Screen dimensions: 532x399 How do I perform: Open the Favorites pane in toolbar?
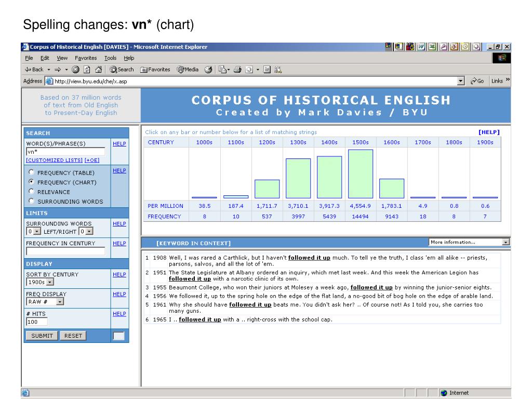coord(155,70)
